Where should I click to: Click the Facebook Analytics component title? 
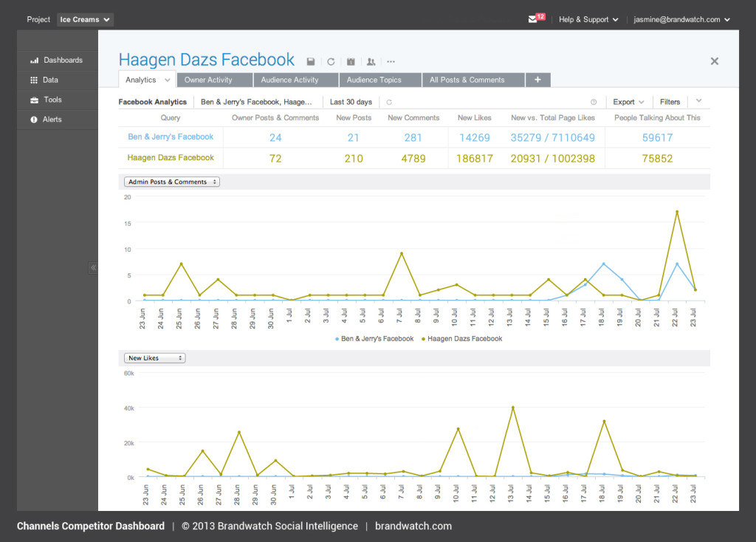coord(152,102)
